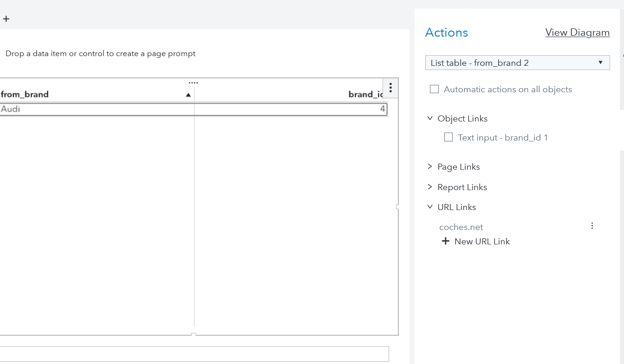Image resolution: width=624 pixels, height=364 pixels.
Task: Click the four-dot drag handle above table
Action: tap(194, 83)
